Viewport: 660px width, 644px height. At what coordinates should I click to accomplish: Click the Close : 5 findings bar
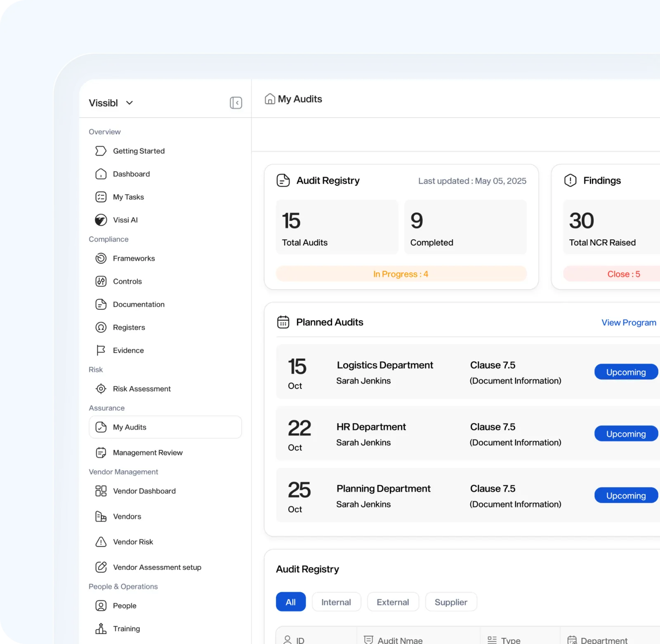611,274
